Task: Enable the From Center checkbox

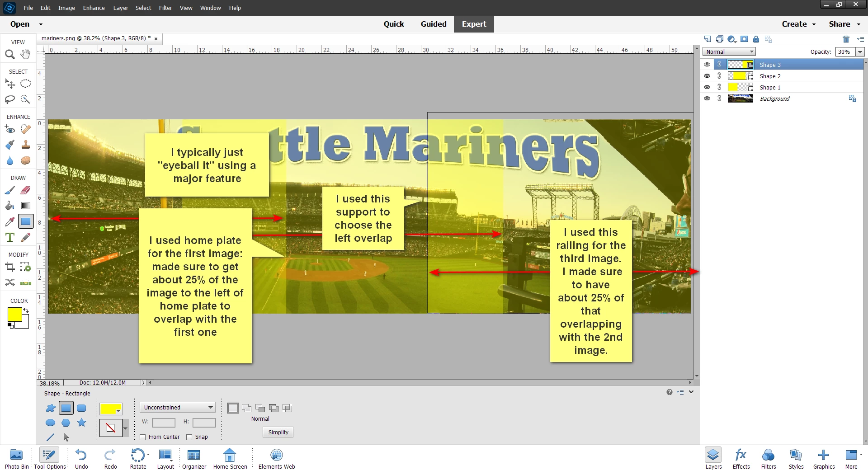Action: coord(143,437)
